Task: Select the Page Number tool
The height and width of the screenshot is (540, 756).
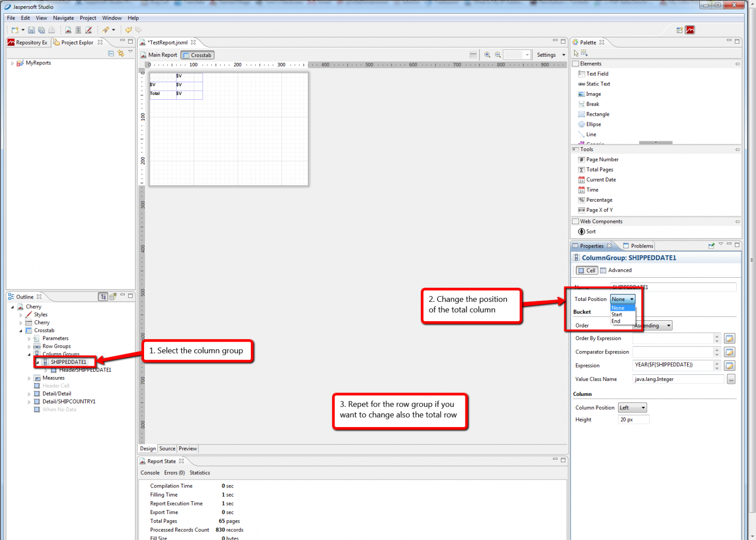Action: point(599,159)
